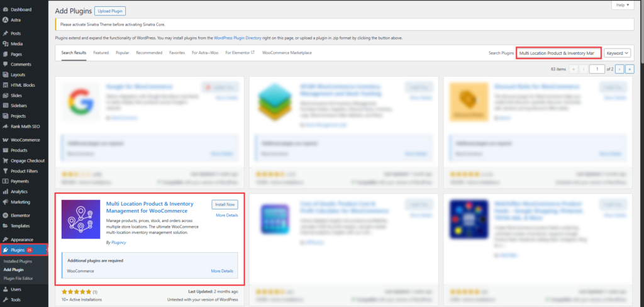Switch to the Featured tab

(x=101, y=53)
